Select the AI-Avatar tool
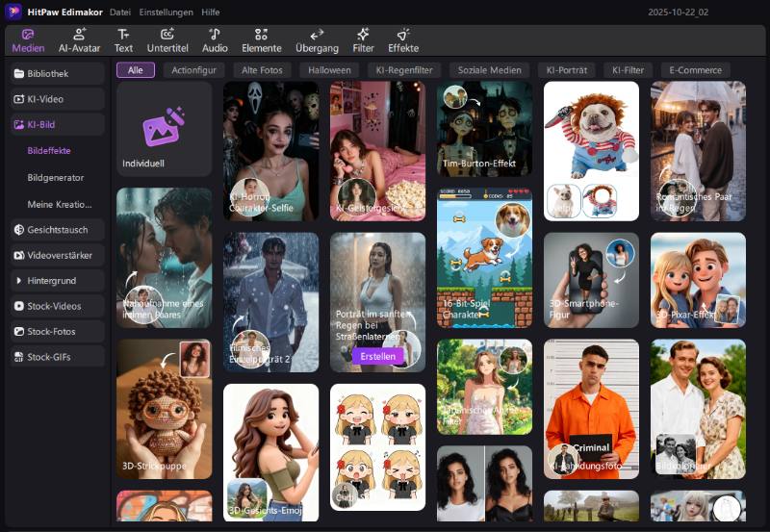The height and width of the screenshot is (532, 770). point(79,39)
